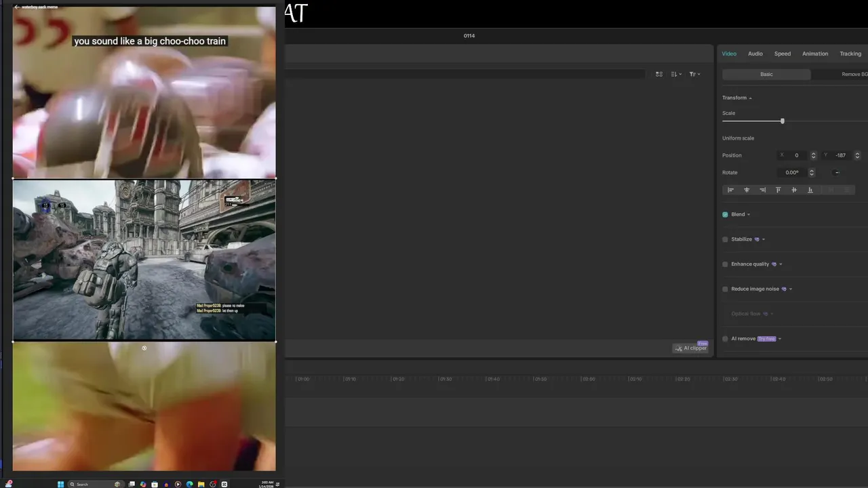Click the pro badge beside Reduce image noise
868x488 pixels.
tap(784, 289)
